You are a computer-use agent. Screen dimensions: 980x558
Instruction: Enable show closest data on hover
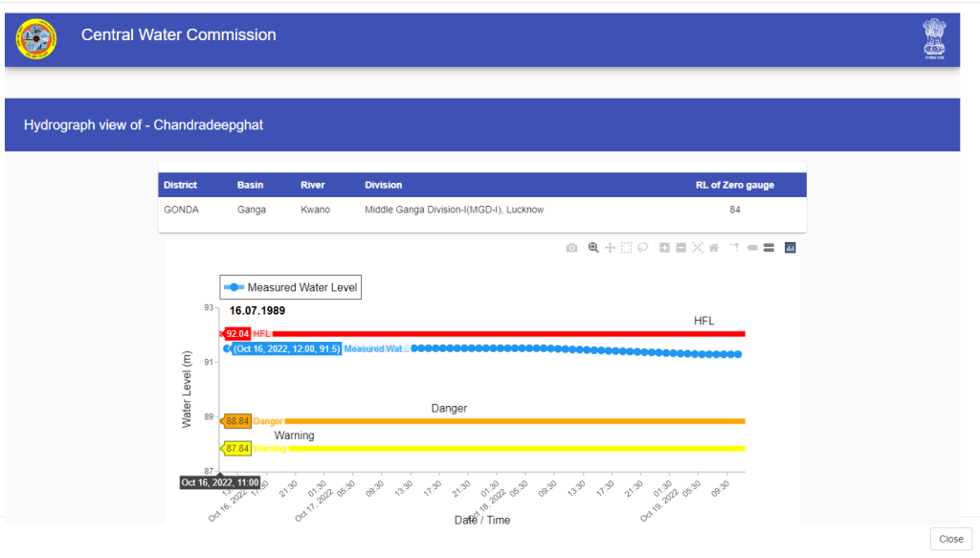tap(751, 248)
